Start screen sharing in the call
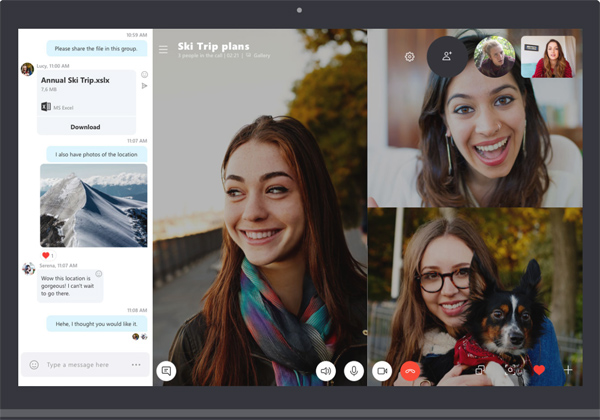This screenshot has width=600, height=420. pyautogui.click(x=481, y=370)
